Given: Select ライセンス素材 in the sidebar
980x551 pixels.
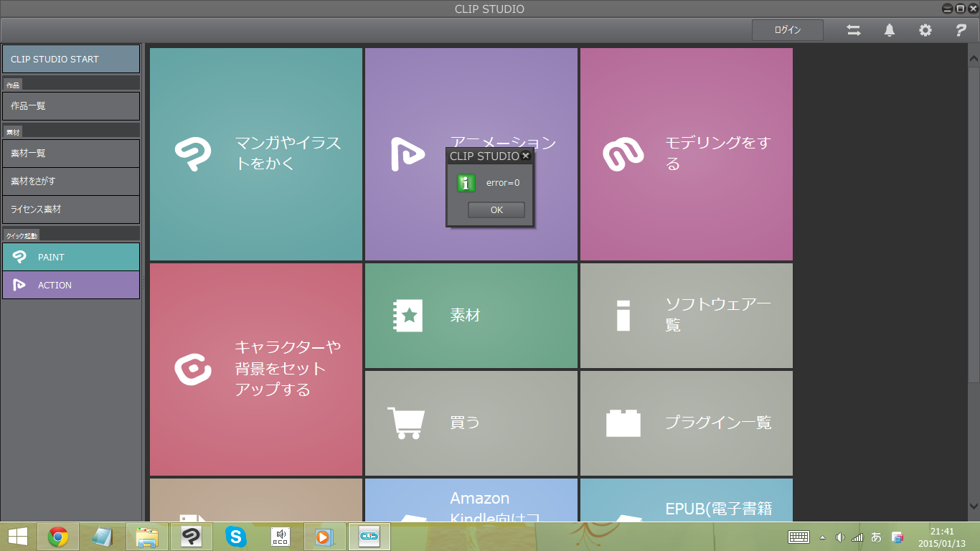Looking at the screenshot, I should pos(71,209).
